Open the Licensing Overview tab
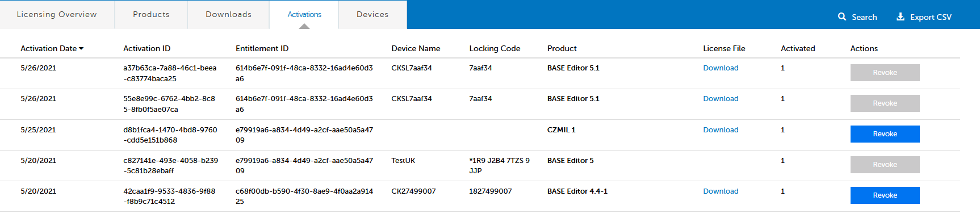Viewport: 980px width, 213px height. point(57,14)
